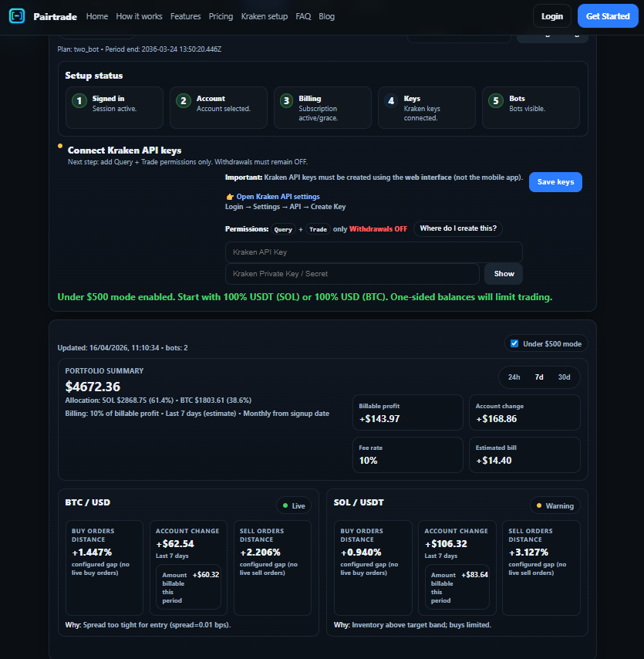Click the step 4 'Keys' circle icon
Viewport: 644px width, 659px height.
390,100
